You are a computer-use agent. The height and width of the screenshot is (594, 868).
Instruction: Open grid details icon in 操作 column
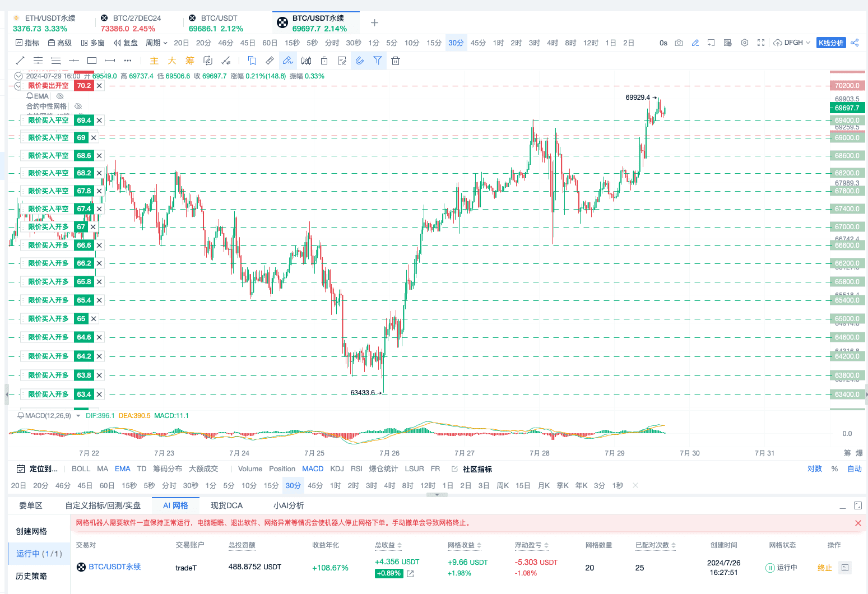tap(845, 568)
